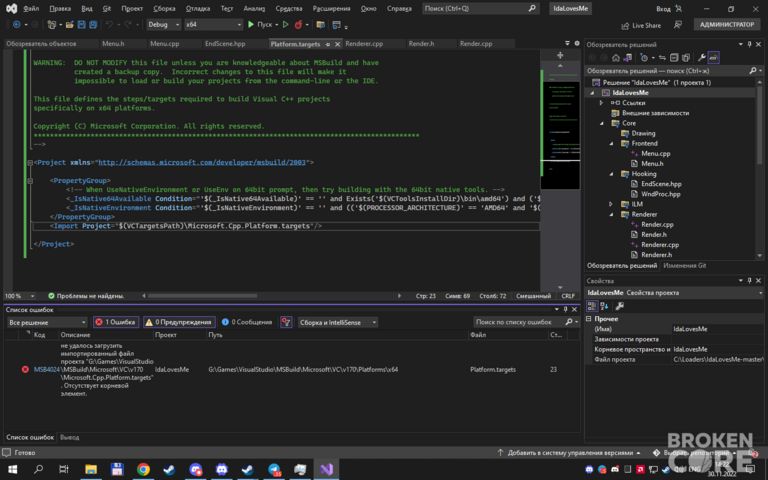
Task: Click the find in files folder icon
Action: [320, 24]
